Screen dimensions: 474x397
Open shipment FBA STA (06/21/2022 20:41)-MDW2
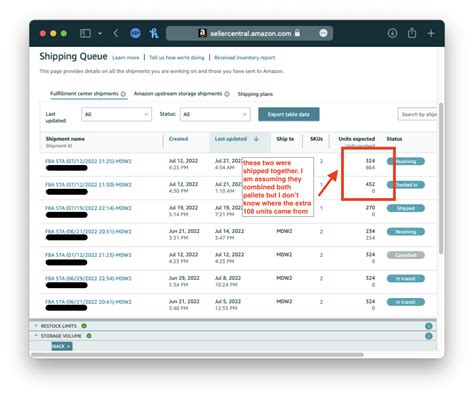[88, 302]
